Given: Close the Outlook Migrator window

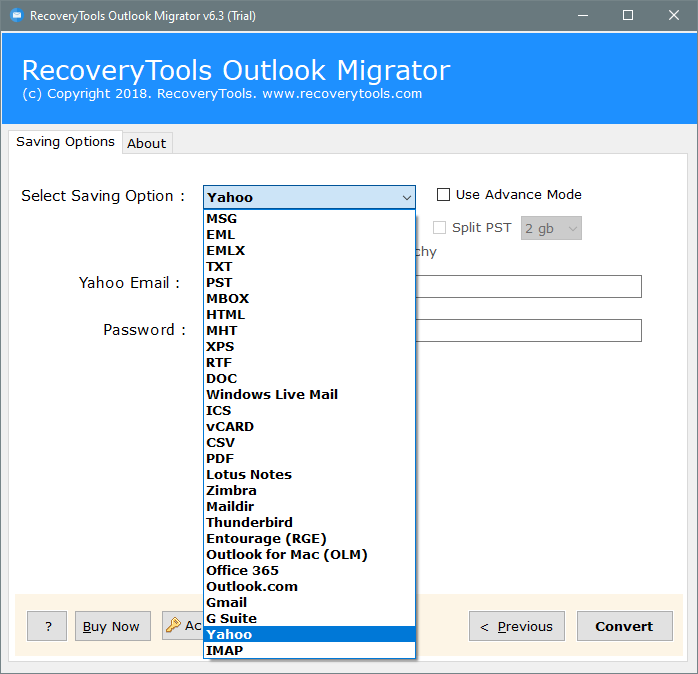Looking at the screenshot, I should click(674, 16).
